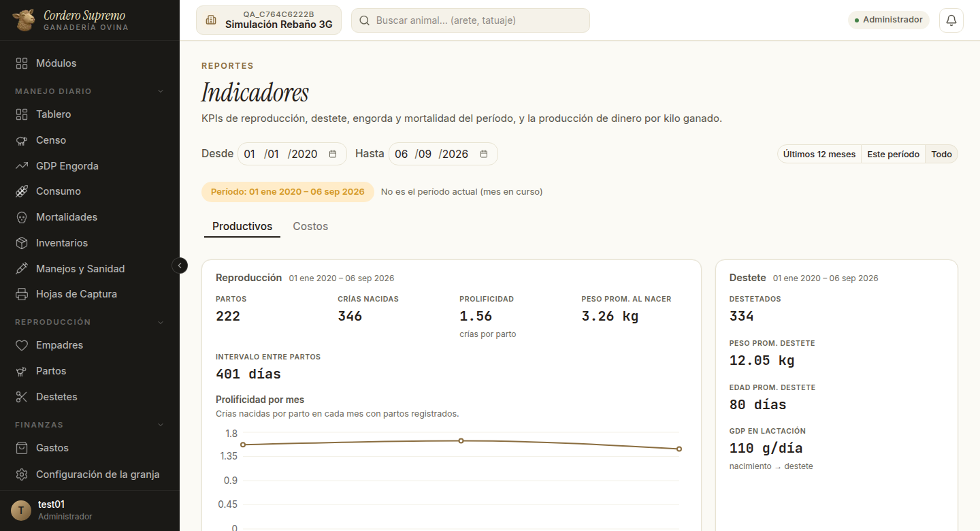Image resolution: width=980 pixels, height=531 pixels.
Task: Collapse the Manejo Diario section
Action: click(x=161, y=91)
